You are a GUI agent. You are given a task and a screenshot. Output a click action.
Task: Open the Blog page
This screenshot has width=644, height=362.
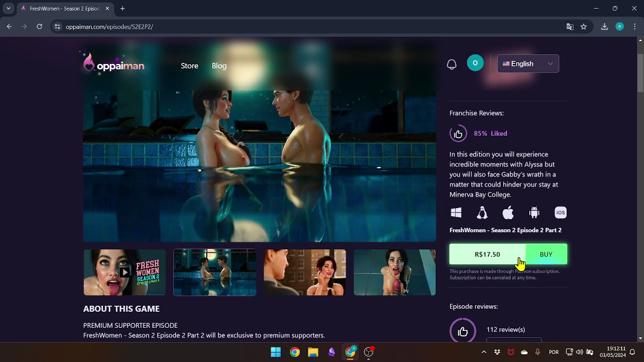coord(219,66)
